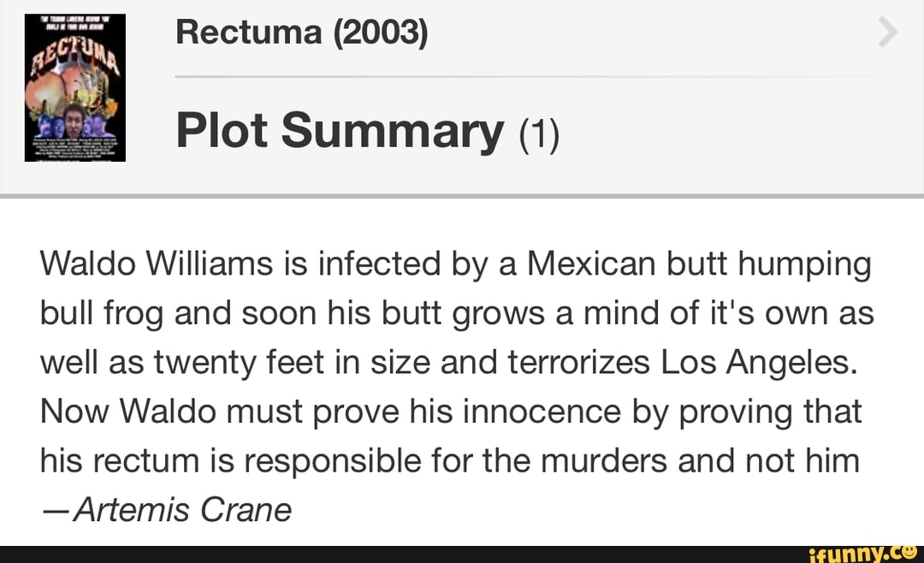Screen dimensions: 924x563
Task: Tap the (1) count beside Plot Summary
Action: click(x=538, y=133)
